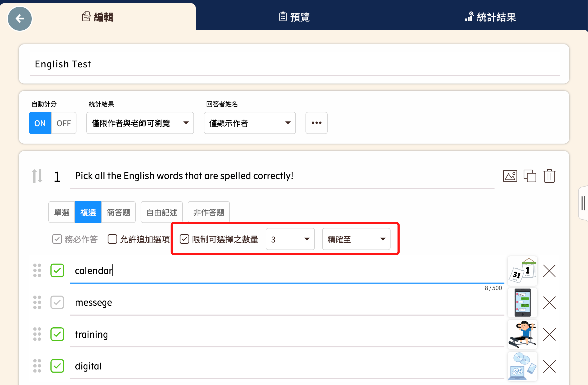Add image to question 1

click(x=510, y=176)
